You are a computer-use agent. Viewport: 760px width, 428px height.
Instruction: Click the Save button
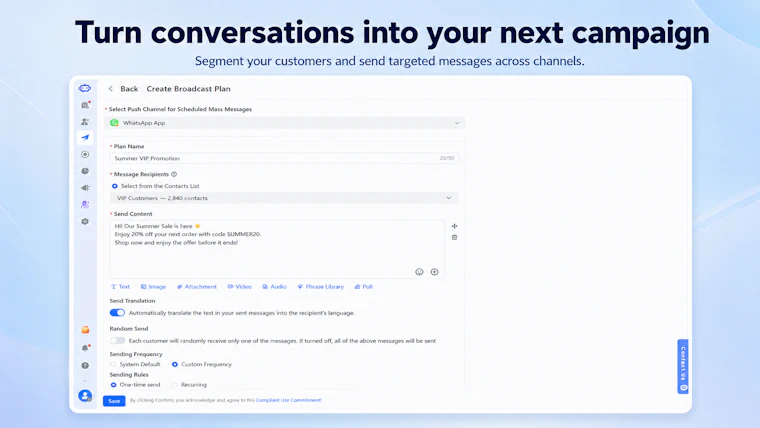114,401
